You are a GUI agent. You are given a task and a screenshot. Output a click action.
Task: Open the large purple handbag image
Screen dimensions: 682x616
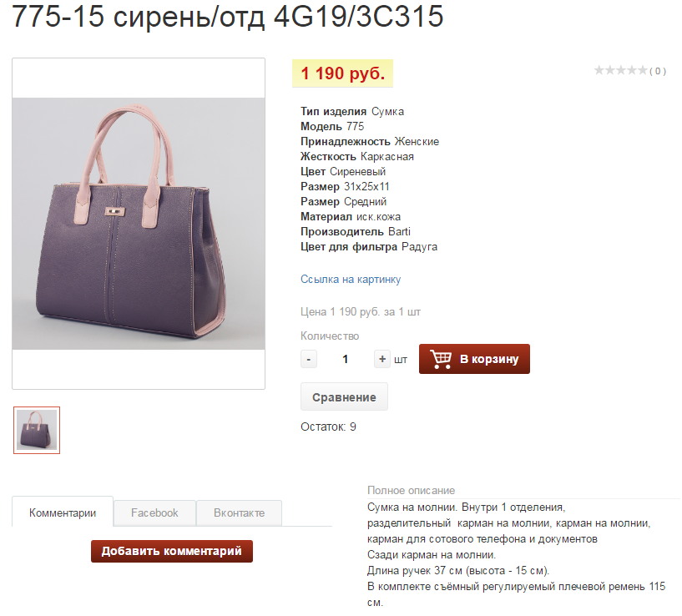tap(139, 224)
